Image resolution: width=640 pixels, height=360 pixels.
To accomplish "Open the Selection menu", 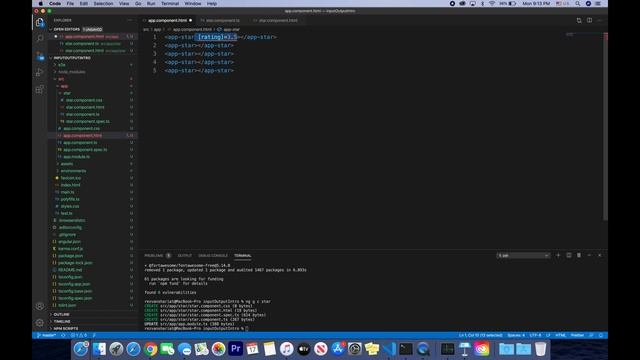I will pyautogui.click(x=103, y=4).
